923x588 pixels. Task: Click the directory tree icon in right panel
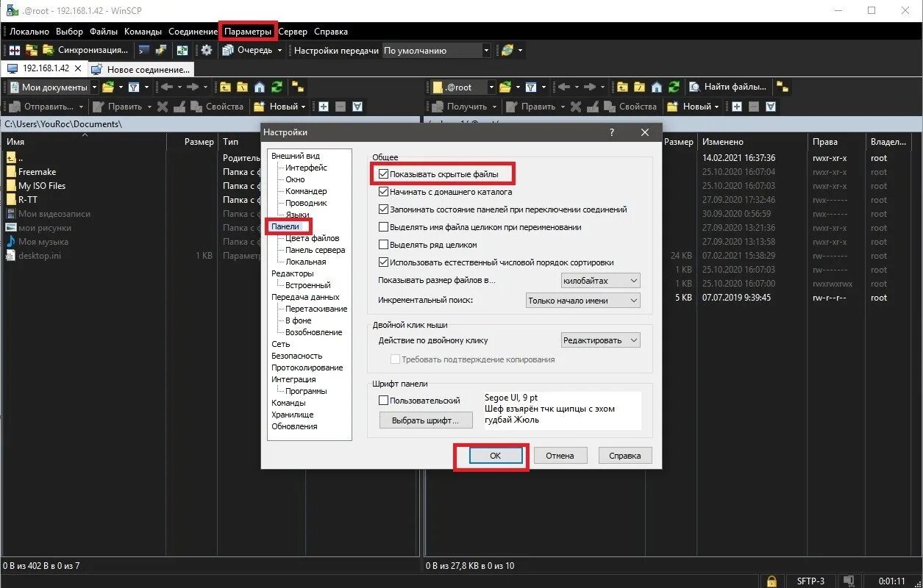click(x=783, y=87)
